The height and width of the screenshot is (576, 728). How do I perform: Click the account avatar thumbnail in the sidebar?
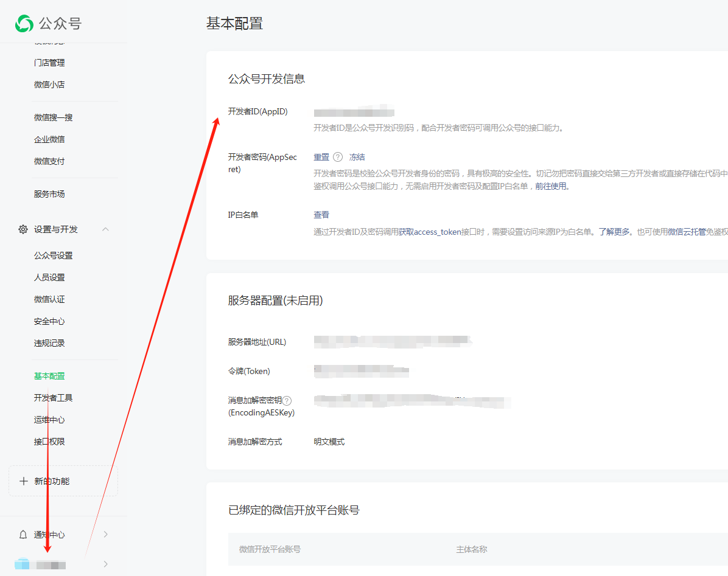[x=22, y=564]
